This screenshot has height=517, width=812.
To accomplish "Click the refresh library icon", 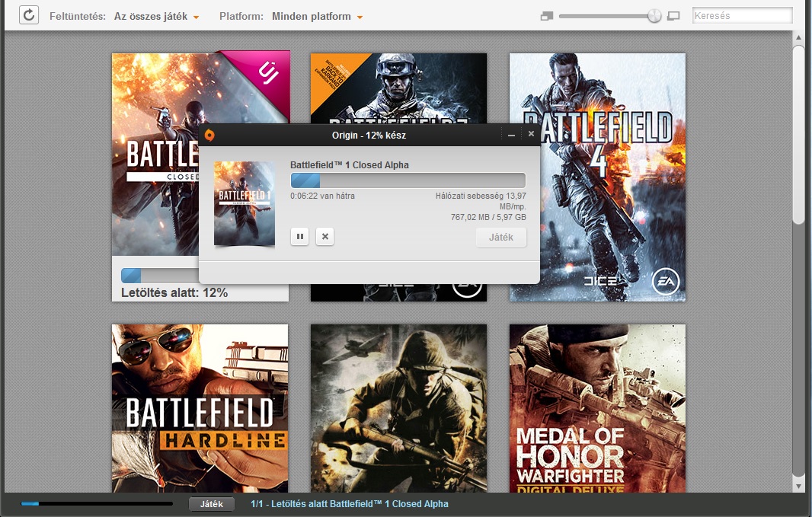I will click(29, 15).
